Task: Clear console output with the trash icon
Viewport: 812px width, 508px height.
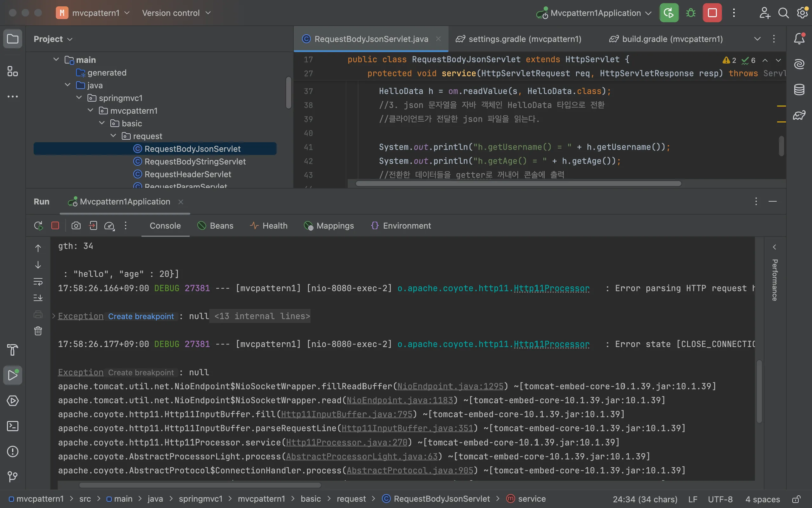Action: (x=38, y=331)
